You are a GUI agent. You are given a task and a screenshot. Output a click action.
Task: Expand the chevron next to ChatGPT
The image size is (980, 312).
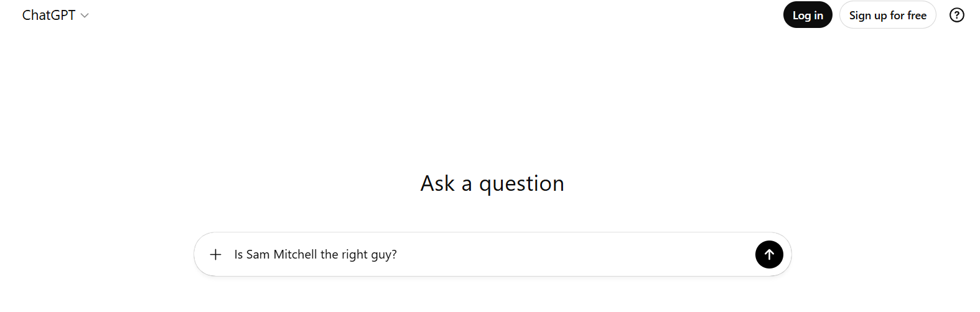tap(85, 16)
